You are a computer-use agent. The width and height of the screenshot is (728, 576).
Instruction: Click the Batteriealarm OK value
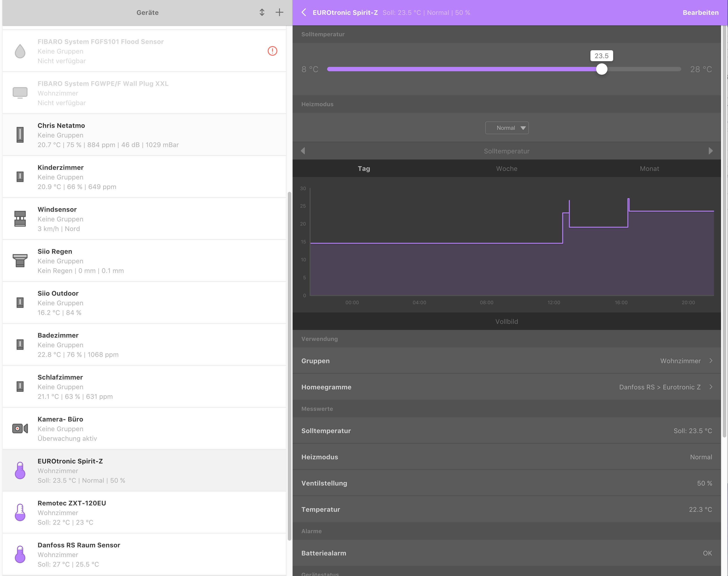point(707,553)
